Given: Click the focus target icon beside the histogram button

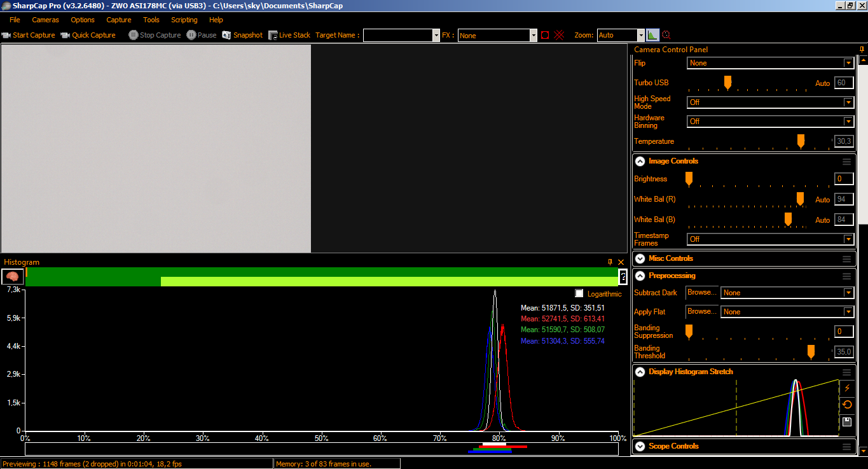Looking at the screenshot, I should [666, 36].
